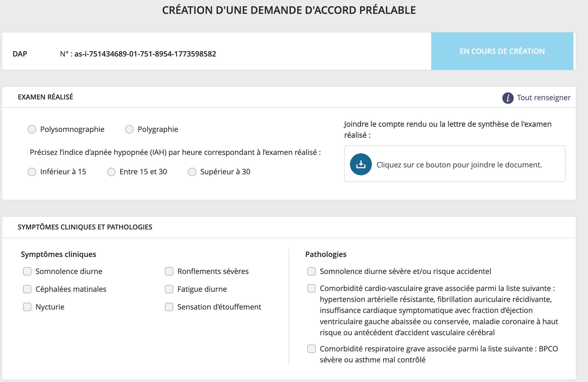This screenshot has height=382, width=588.
Task: Choose IAH Inférieur à 15
Action: (x=32, y=172)
